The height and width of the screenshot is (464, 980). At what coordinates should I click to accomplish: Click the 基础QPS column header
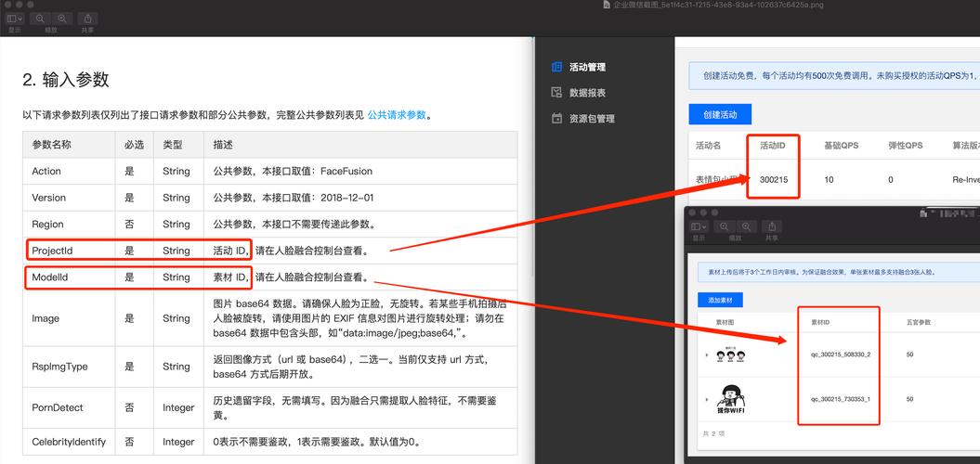pos(842,145)
